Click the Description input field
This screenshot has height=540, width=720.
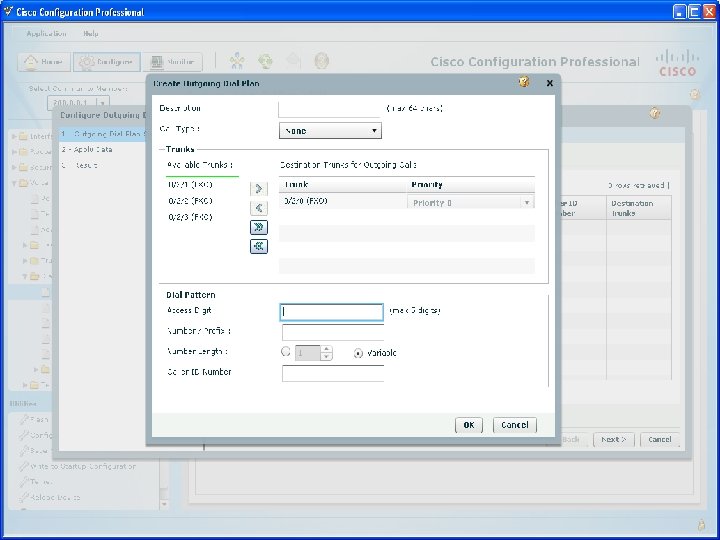pyautogui.click(x=330, y=109)
